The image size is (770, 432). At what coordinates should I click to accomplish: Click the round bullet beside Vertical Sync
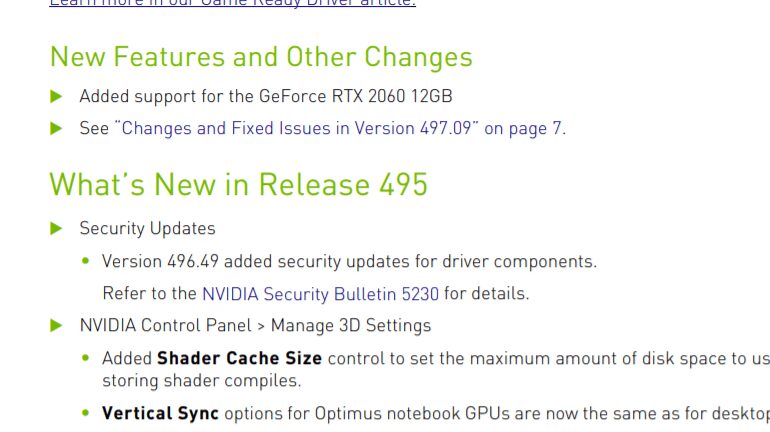[x=87, y=413]
